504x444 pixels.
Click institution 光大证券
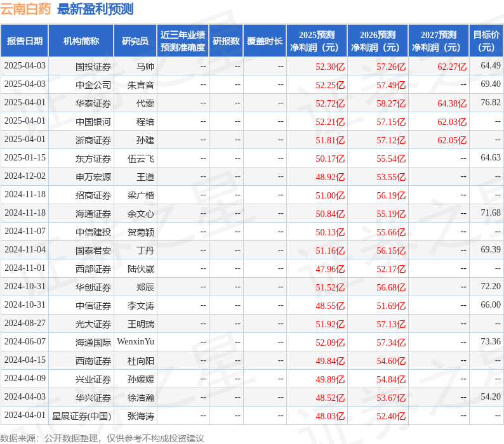[x=93, y=324]
